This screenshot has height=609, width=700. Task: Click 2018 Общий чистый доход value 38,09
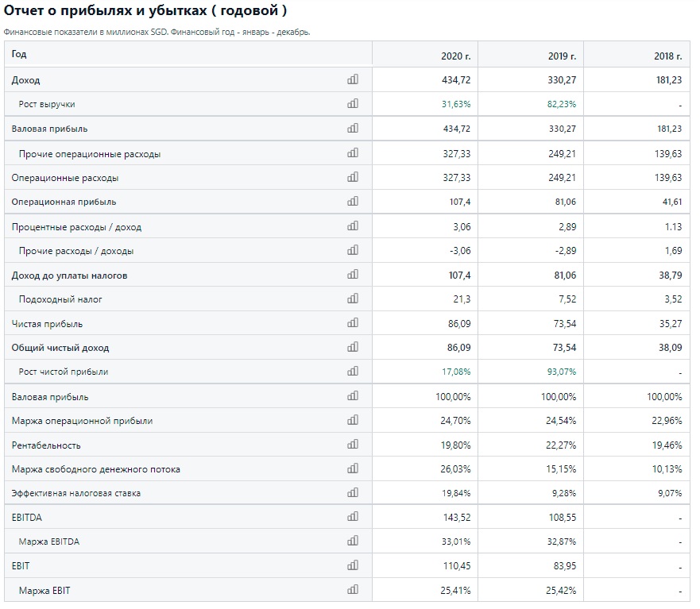[x=671, y=348]
